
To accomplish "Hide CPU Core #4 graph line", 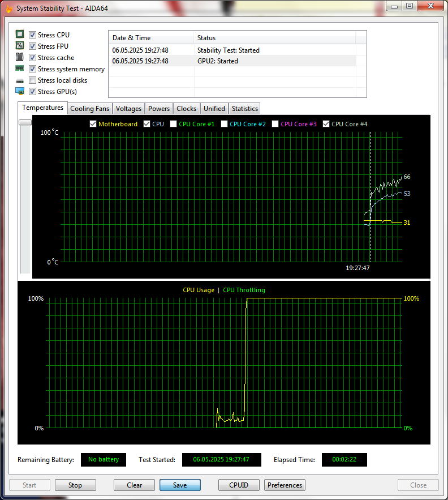I will (326, 123).
